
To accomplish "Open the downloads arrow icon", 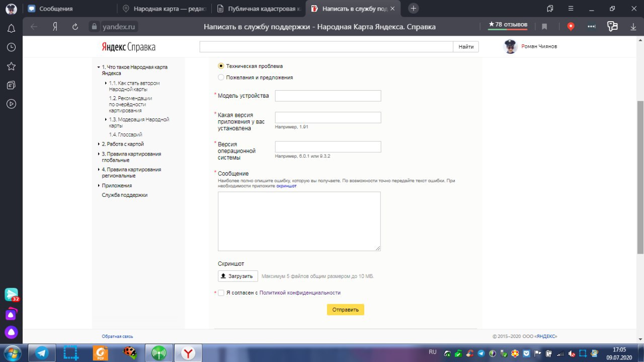I will (x=633, y=27).
